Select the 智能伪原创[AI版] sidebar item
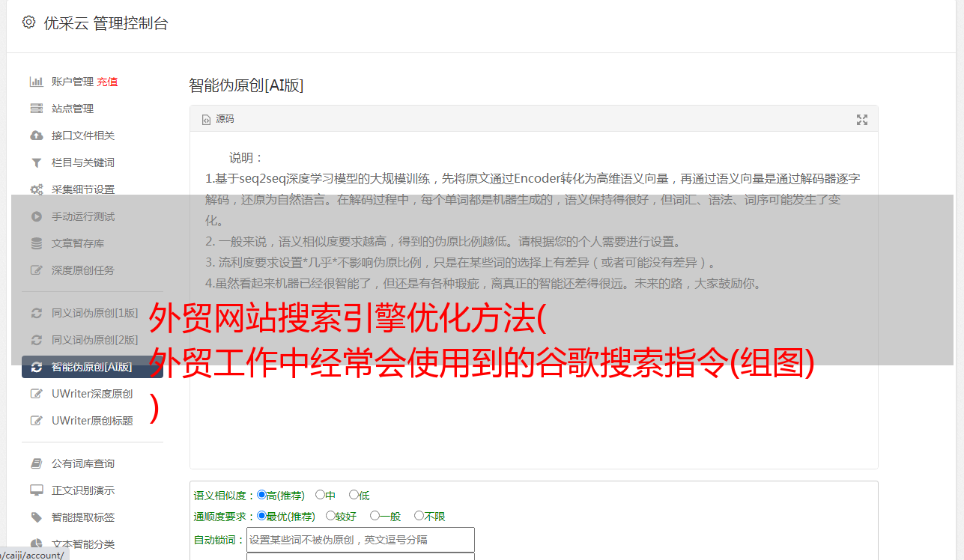 92,367
